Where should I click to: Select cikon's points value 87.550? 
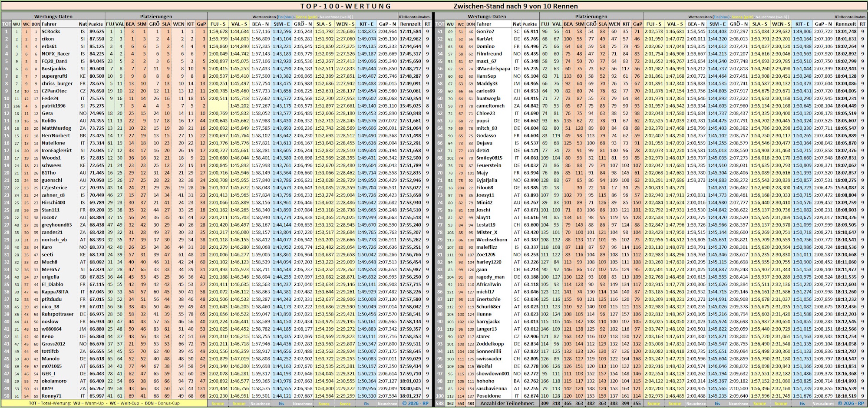[x=96, y=39]
